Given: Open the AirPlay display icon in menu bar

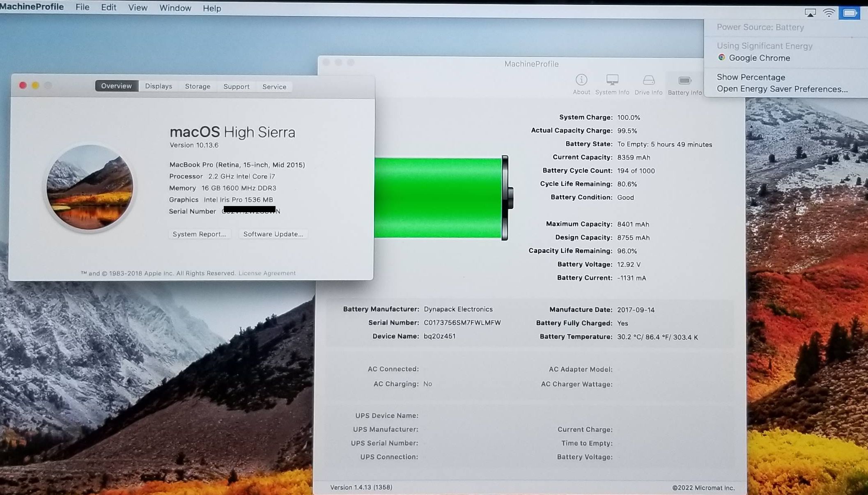Looking at the screenshot, I should click(810, 13).
